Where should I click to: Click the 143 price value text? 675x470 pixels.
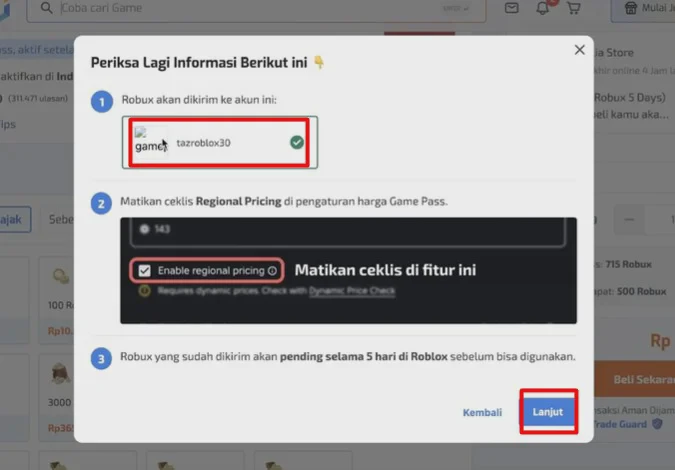(x=162, y=229)
